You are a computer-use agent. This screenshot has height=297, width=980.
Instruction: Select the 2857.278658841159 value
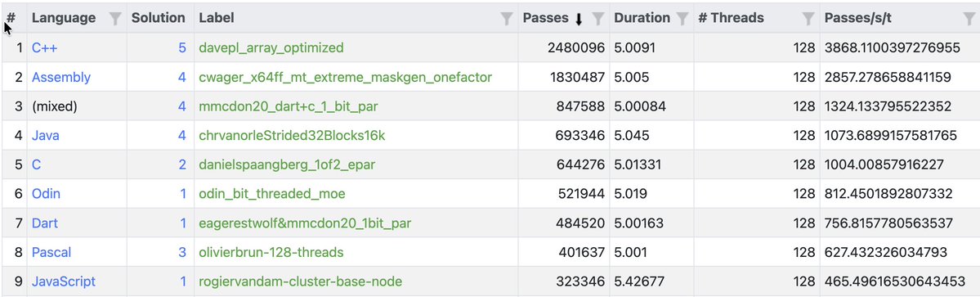click(x=888, y=77)
